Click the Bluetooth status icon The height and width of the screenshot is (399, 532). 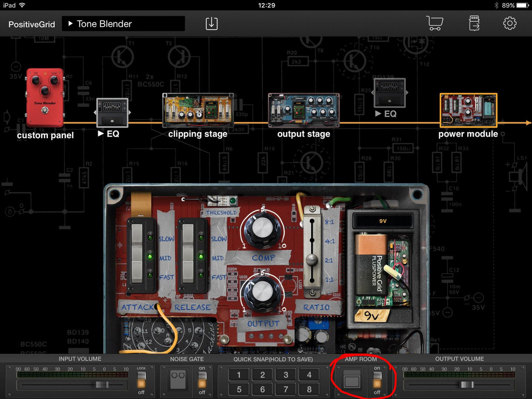click(497, 5)
